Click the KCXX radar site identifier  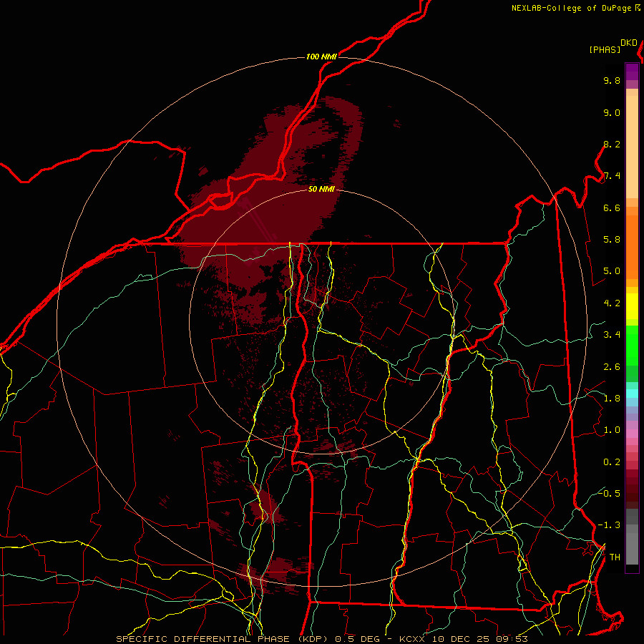click(411, 639)
